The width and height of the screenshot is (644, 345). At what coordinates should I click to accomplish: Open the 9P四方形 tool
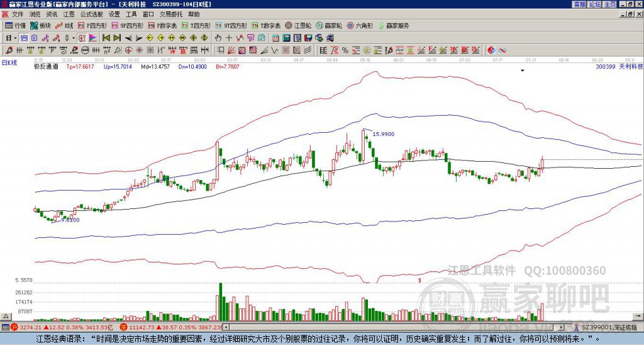click(x=127, y=25)
